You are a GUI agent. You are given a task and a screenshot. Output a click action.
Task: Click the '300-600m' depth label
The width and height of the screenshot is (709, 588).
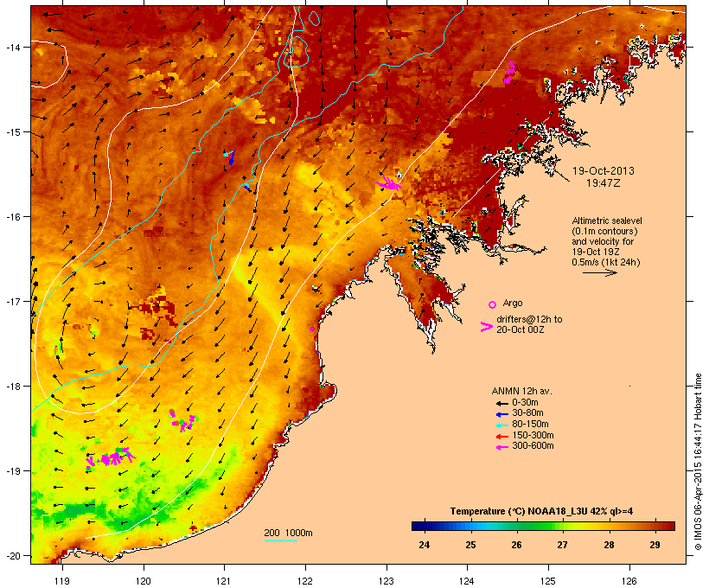(533, 446)
